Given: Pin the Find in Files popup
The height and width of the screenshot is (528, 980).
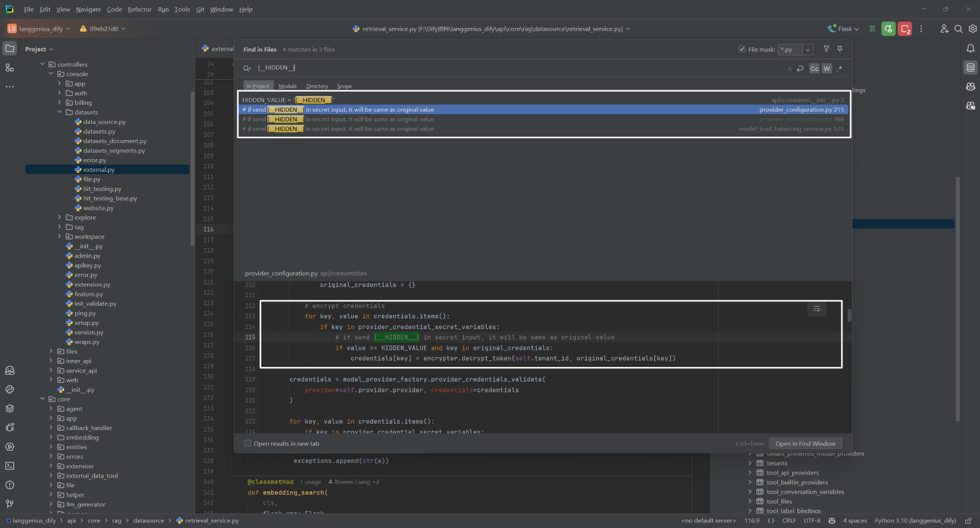Looking at the screenshot, I should coord(840,49).
